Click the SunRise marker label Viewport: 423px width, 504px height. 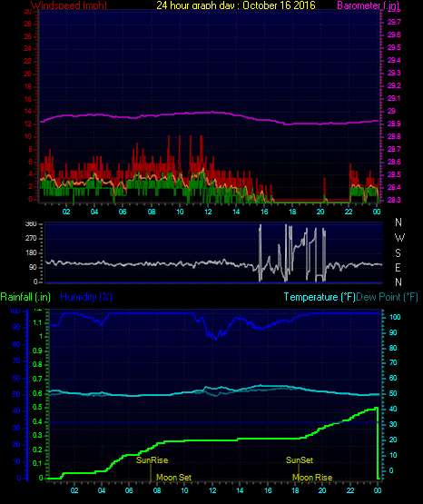152,460
